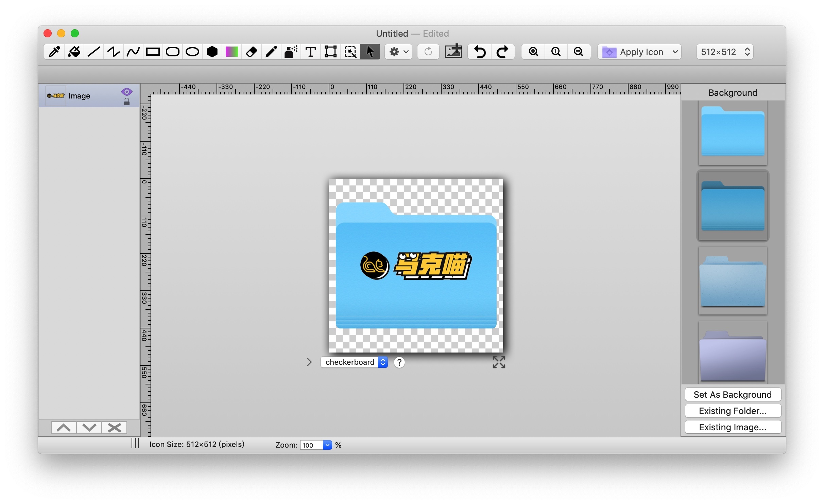Viewport: 824px width, 504px height.
Task: Select the Text tool
Action: click(x=310, y=52)
